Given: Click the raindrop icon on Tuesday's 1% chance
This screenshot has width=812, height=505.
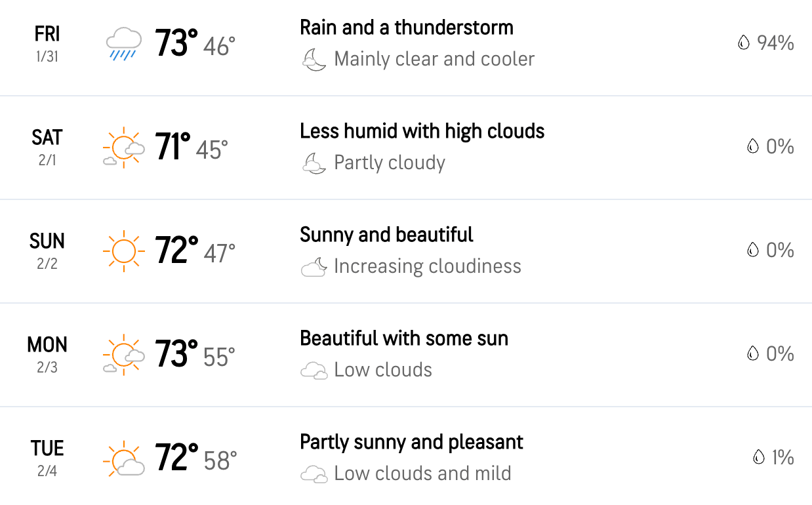Looking at the screenshot, I should coord(759,457).
